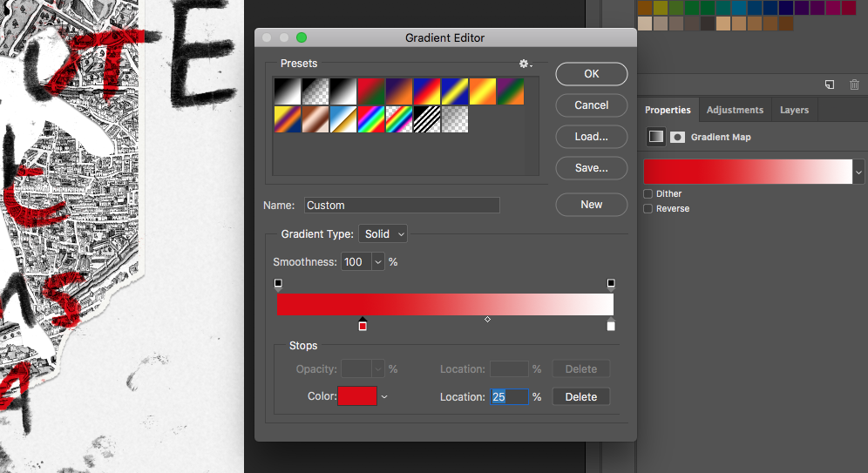868x473 pixels.
Task: Expand the Smoothness value dropdown
Action: 377,261
